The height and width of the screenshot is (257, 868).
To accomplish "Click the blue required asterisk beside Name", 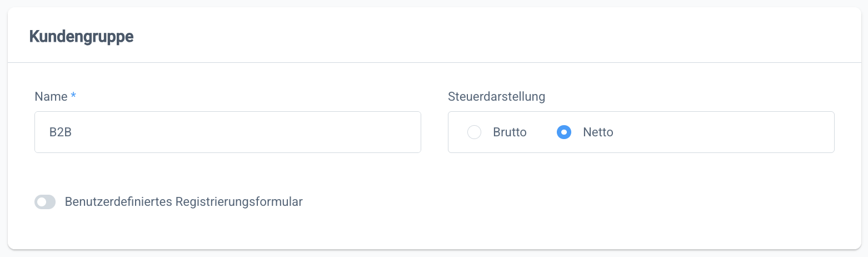I will [x=73, y=96].
